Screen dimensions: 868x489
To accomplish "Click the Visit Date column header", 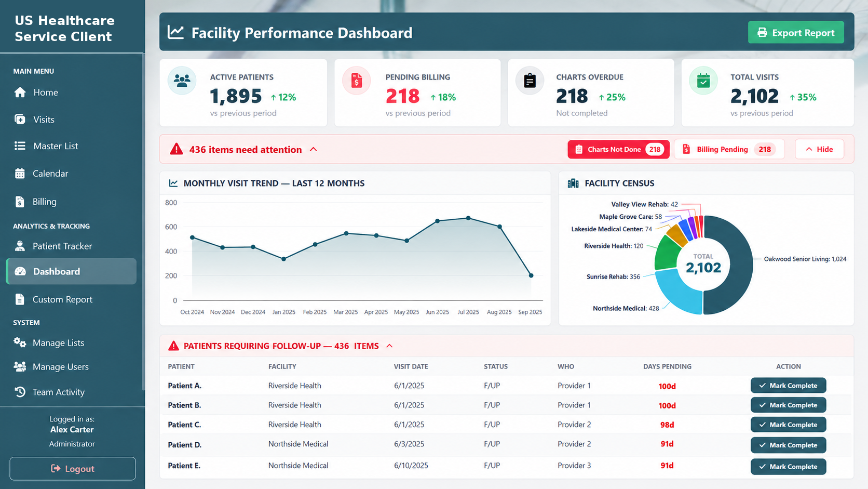I will point(411,366).
